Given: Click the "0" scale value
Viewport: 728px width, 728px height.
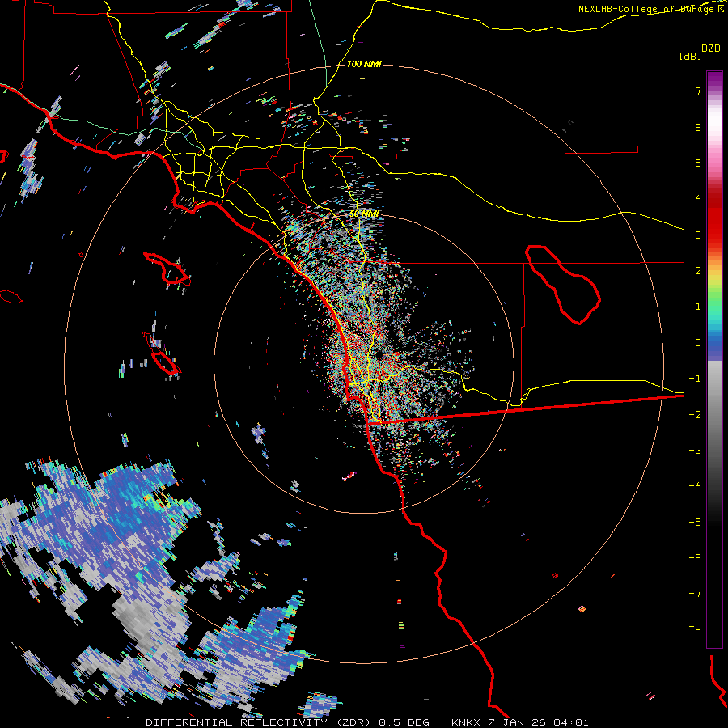Looking at the screenshot, I should (x=698, y=343).
